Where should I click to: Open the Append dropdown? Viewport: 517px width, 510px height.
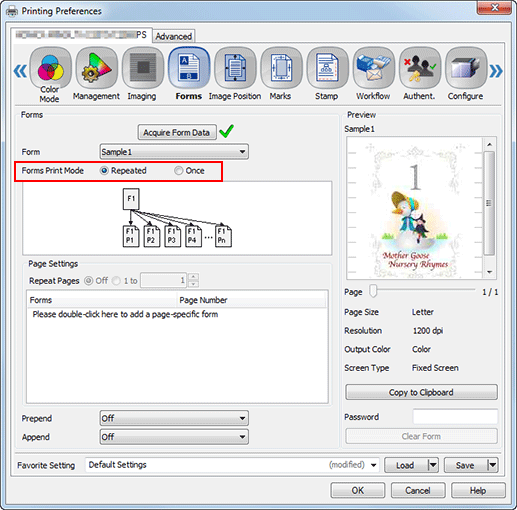point(174,437)
